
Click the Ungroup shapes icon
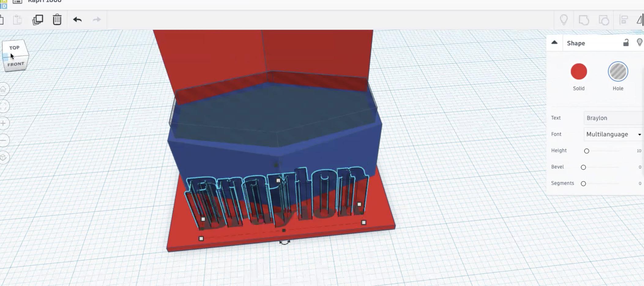point(604,20)
